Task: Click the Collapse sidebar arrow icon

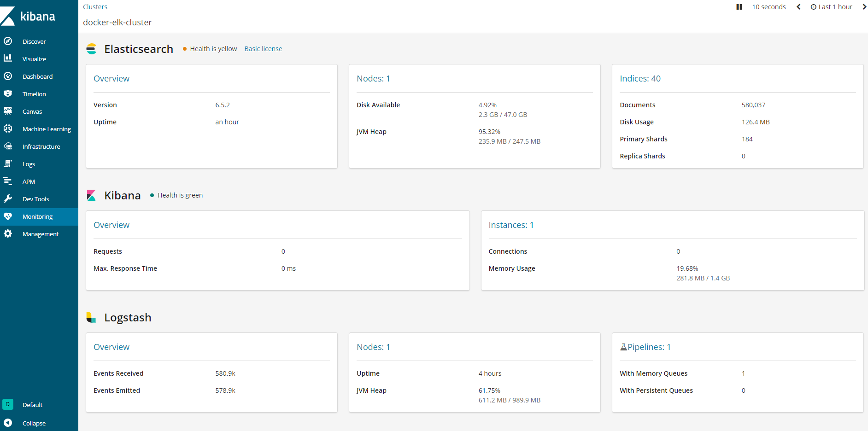Action: pos(8,423)
